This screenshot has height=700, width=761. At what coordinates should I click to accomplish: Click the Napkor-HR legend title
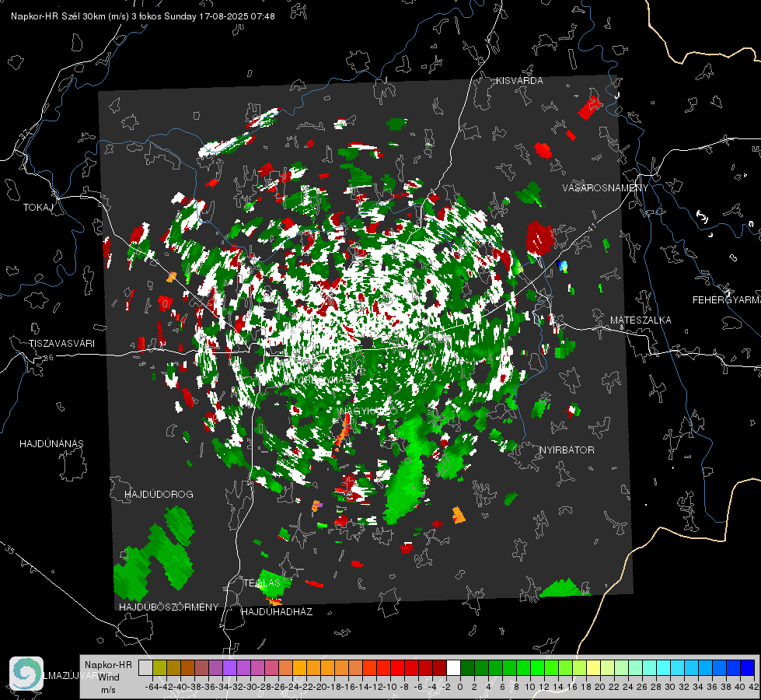(108, 665)
